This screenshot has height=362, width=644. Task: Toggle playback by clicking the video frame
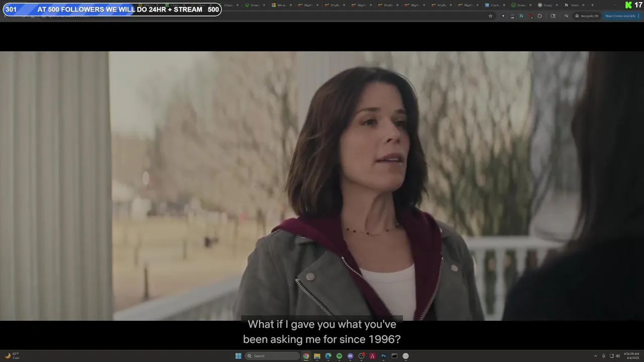(x=322, y=186)
